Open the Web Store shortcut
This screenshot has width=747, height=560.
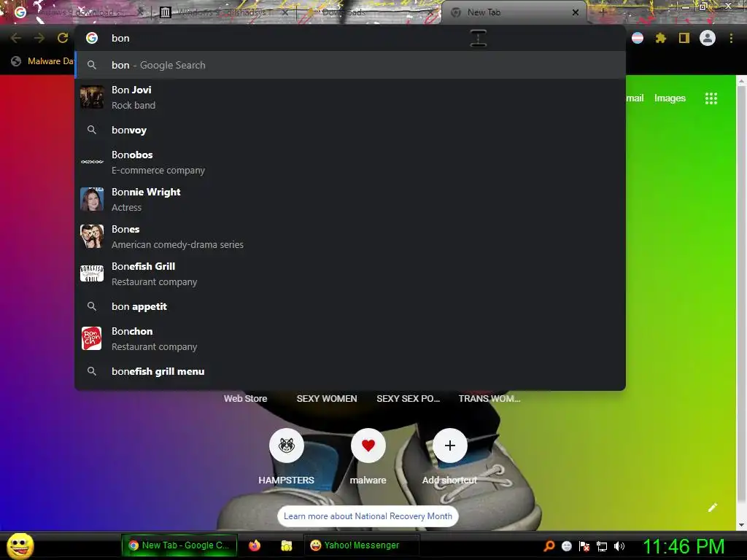(245, 399)
